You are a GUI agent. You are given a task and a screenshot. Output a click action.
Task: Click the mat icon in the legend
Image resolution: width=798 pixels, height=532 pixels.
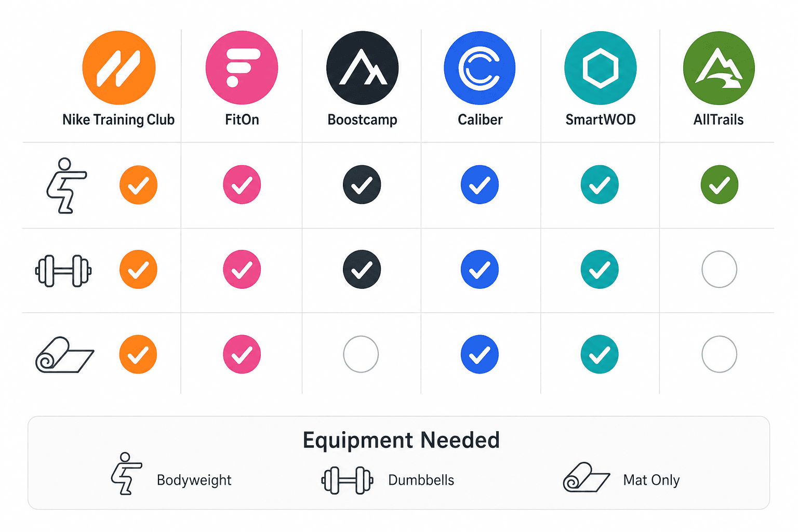[587, 477]
